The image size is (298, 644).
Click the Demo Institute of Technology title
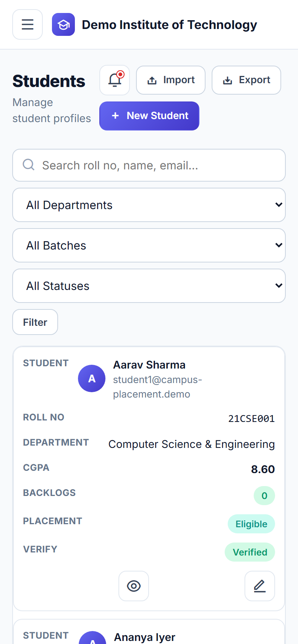[x=169, y=25]
